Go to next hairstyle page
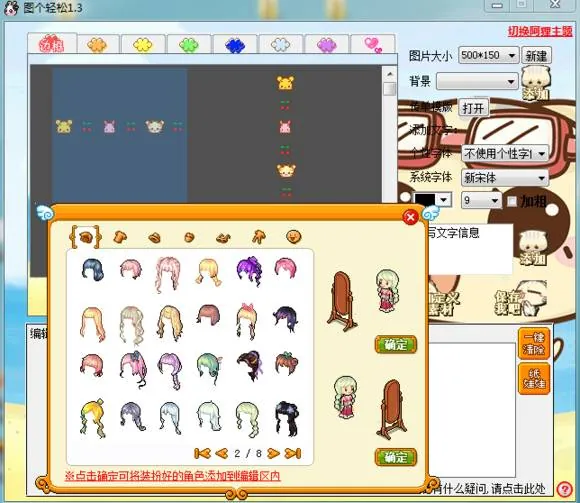Viewport: 580px width, 503px height. click(x=273, y=453)
